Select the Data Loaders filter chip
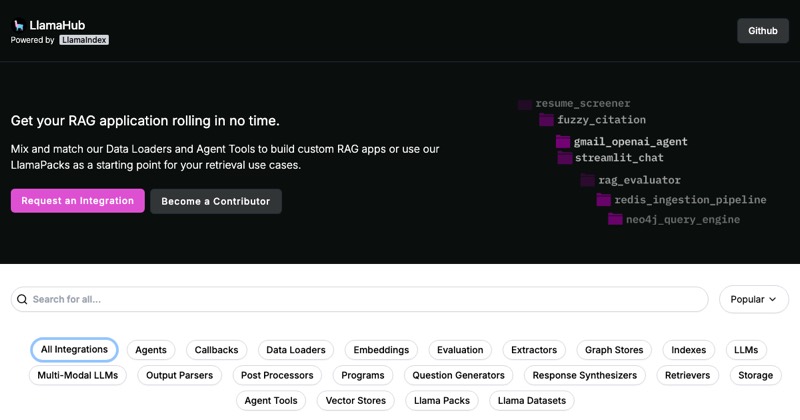Image resolution: width=800 pixels, height=420 pixels. pyautogui.click(x=296, y=350)
